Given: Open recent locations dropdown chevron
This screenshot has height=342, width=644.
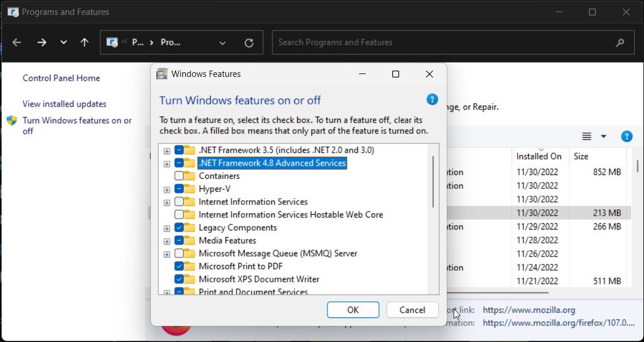Looking at the screenshot, I should 63,42.
